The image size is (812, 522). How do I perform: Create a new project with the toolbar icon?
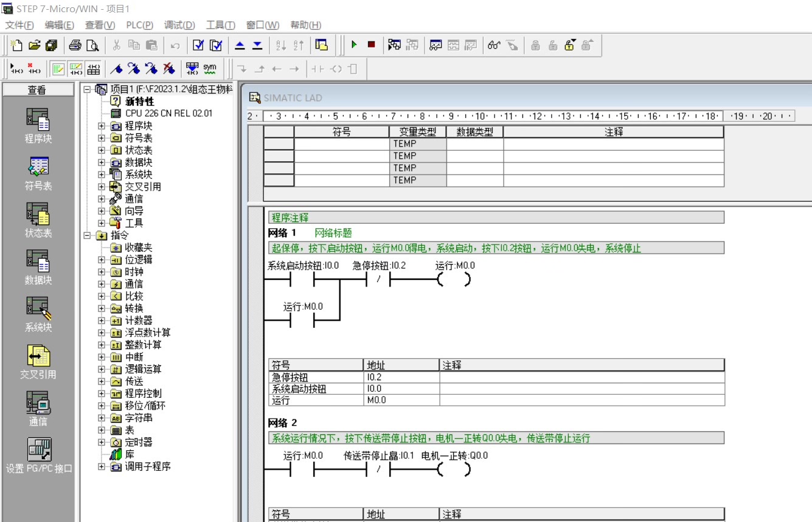pyautogui.click(x=16, y=45)
